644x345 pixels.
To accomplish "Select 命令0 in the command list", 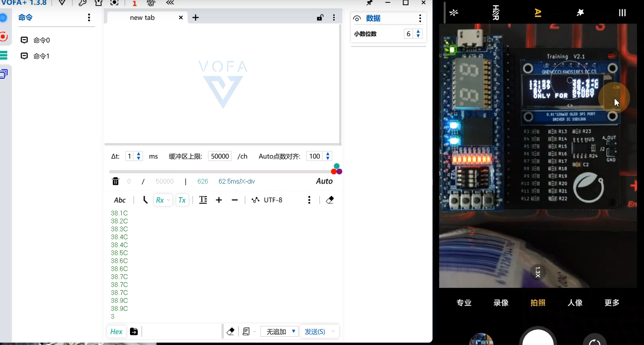I will tap(41, 40).
